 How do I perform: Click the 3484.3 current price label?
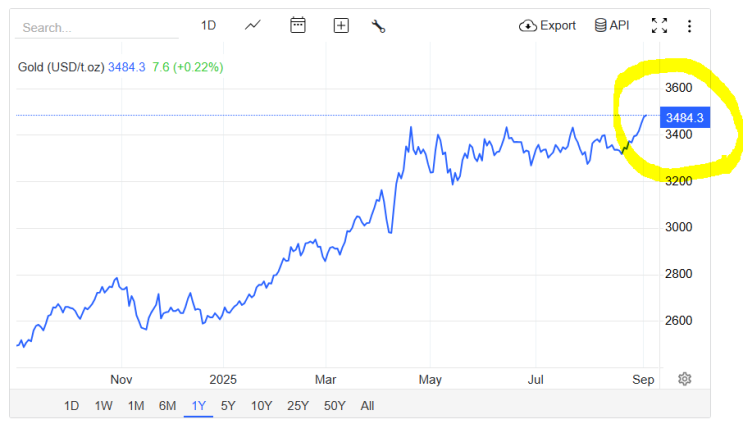685,117
